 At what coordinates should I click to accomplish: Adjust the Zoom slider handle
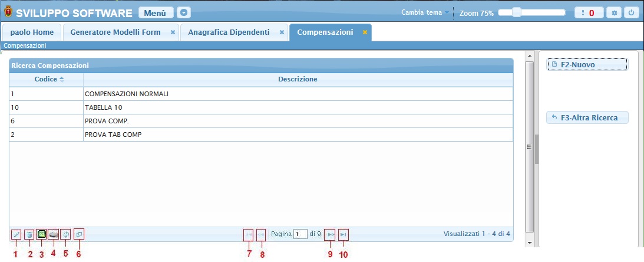tap(517, 12)
